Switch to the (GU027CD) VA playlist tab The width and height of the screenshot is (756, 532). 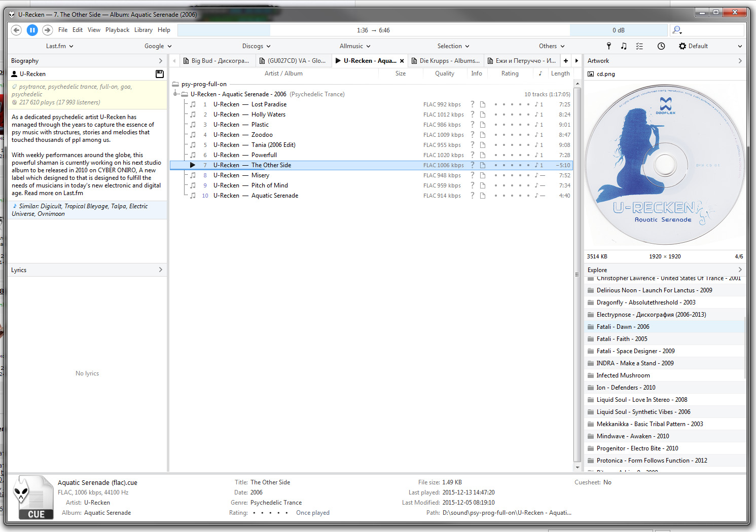click(x=293, y=61)
